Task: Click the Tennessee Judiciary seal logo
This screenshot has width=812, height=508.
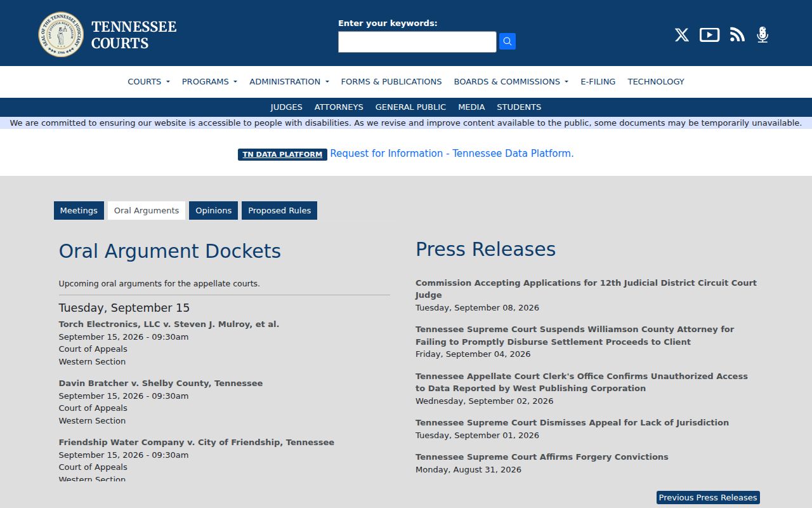Action: point(61,34)
